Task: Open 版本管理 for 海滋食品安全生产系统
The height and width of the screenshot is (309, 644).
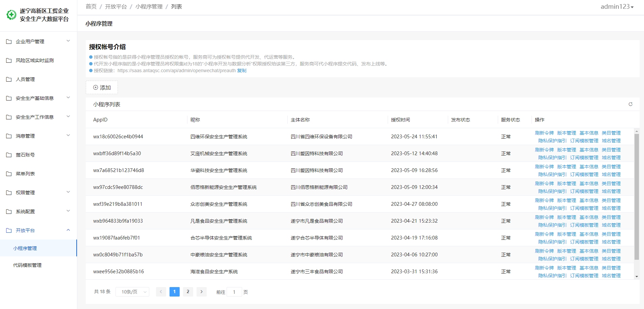Action: [x=567, y=268]
